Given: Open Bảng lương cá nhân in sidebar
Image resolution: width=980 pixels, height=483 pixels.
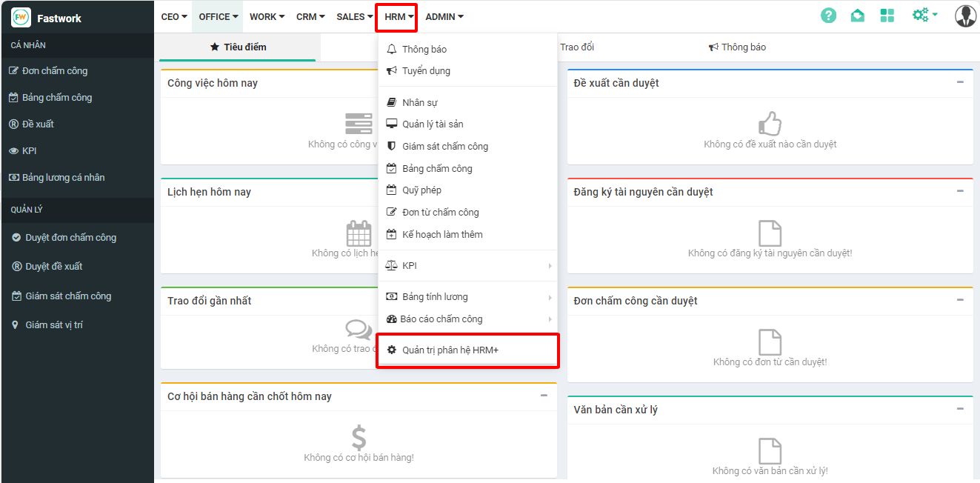Looking at the screenshot, I should [x=63, y=178].
